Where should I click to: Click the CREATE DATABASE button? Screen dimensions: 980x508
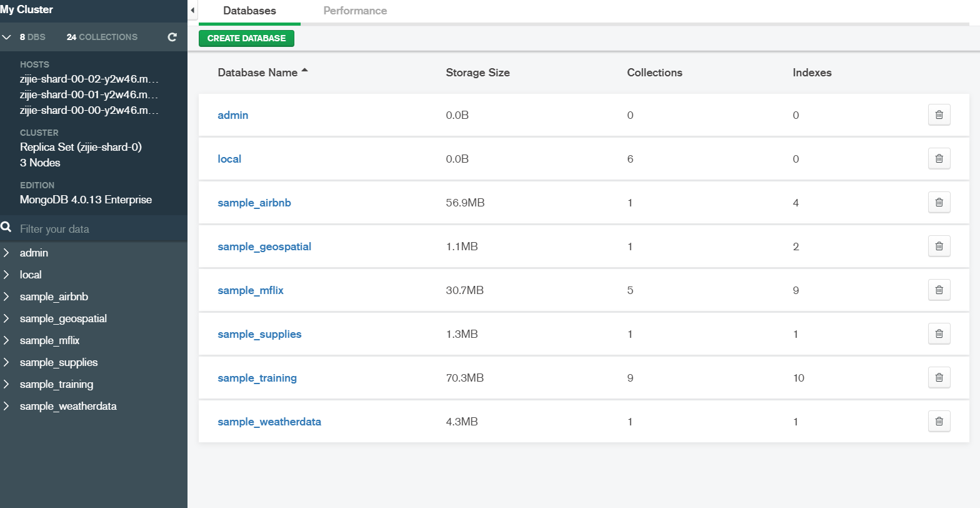click(x=246, y=38)
